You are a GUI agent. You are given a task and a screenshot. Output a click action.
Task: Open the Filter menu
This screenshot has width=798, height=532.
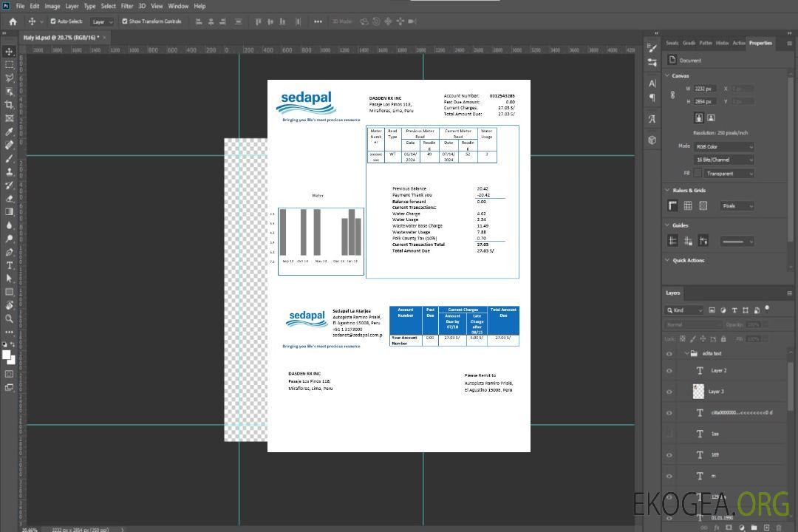(127, 6)
